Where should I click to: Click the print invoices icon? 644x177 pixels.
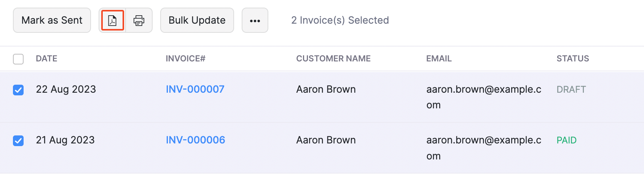tap(139, 20)
